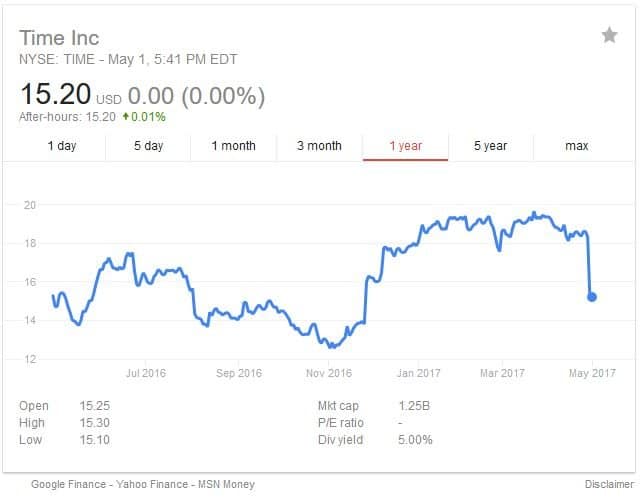Open the 1 month chart view

(x=233, y=146)
